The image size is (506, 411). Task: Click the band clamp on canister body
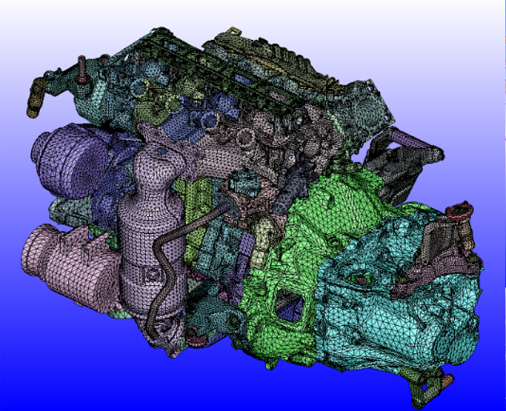(152, 274)
